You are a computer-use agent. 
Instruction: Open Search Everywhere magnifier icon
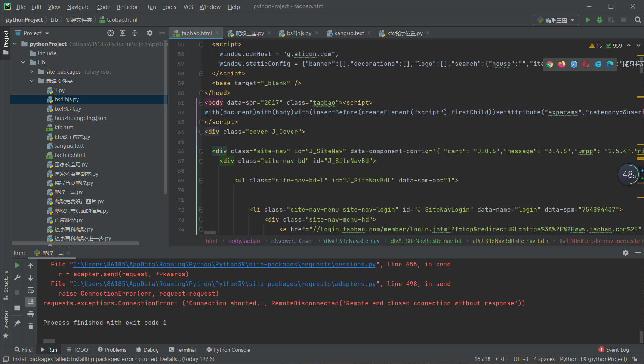pos(638,20)
